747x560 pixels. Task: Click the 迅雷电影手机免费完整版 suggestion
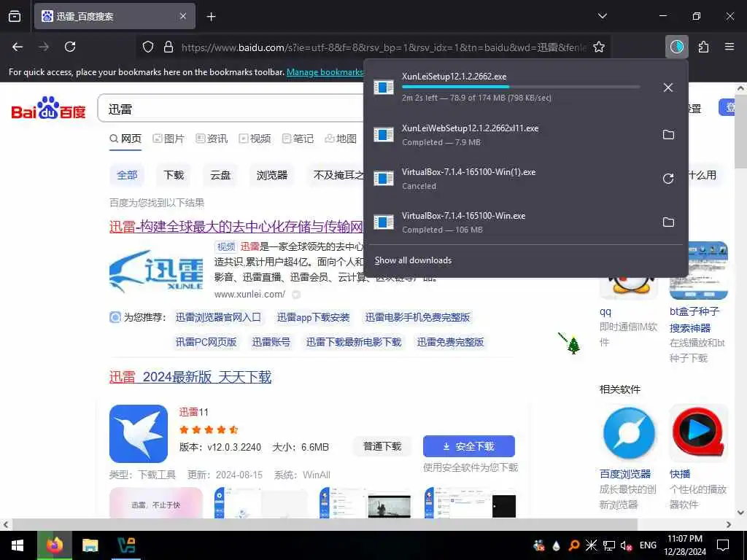coord(417,317)
